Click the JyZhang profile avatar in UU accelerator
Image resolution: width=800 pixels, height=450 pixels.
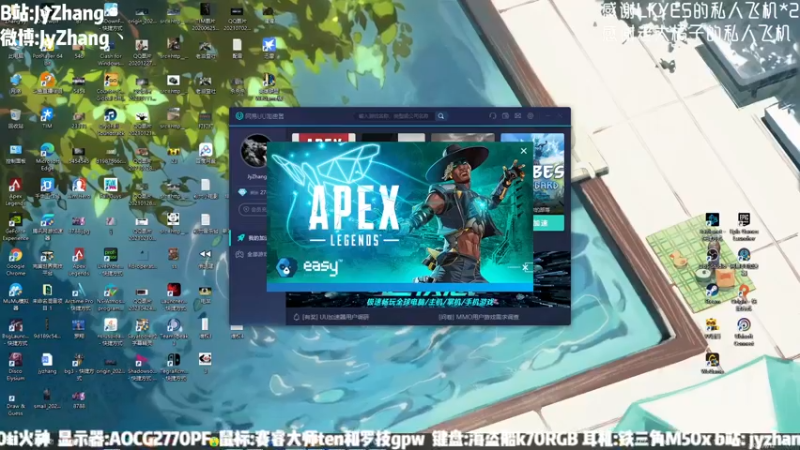click(255, 151)
